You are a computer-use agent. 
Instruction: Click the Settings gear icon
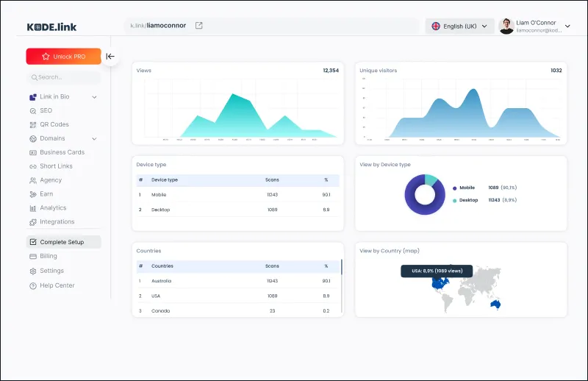33,271
